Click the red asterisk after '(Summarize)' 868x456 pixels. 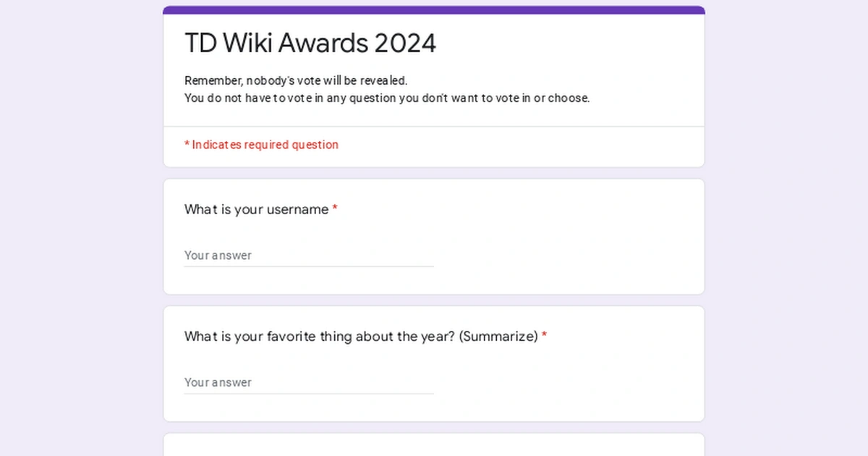545,337
